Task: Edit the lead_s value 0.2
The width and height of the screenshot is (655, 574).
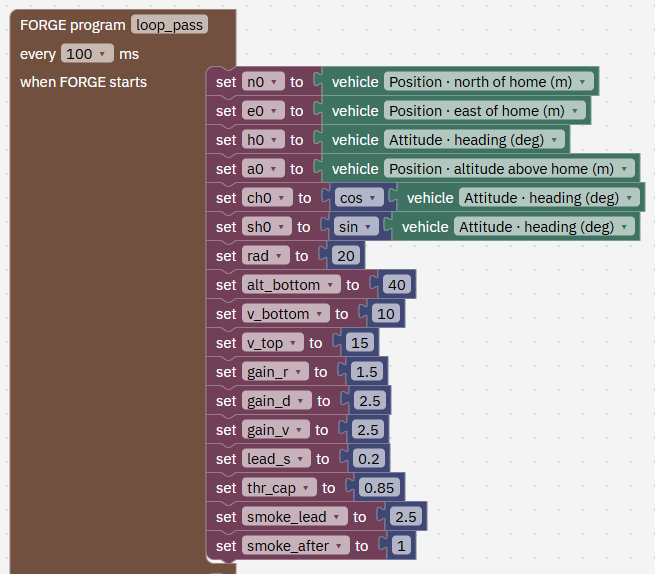Action: [369, 459]
